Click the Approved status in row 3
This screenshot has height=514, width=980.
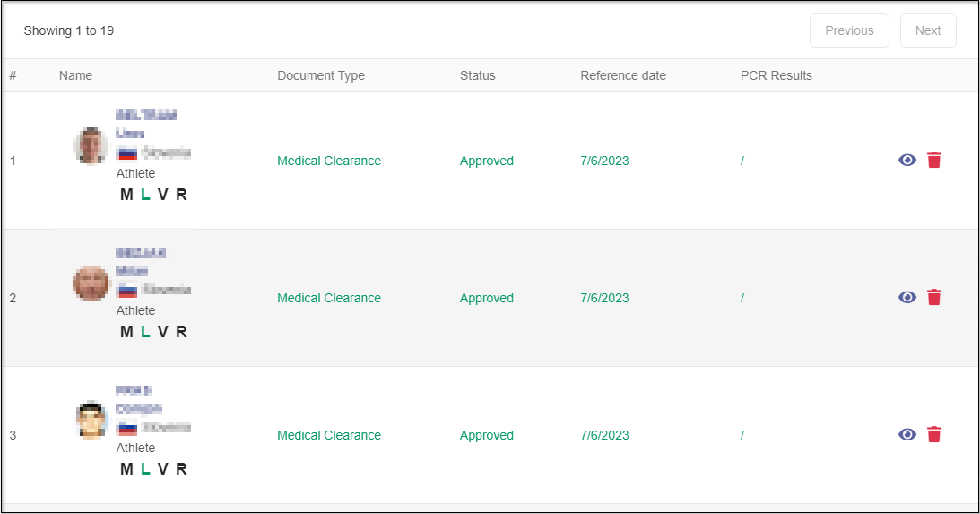pos(487,435)
